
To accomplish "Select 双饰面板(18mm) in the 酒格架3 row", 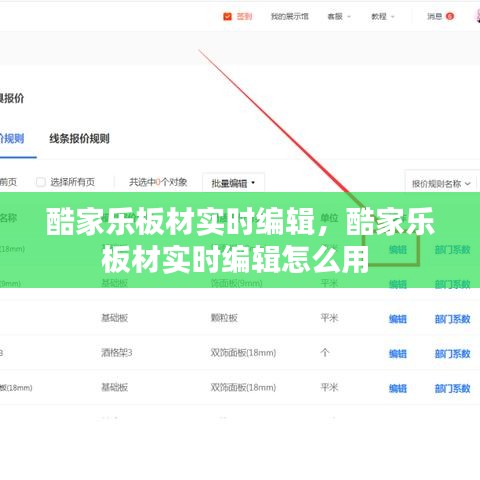I will [243, 353].
